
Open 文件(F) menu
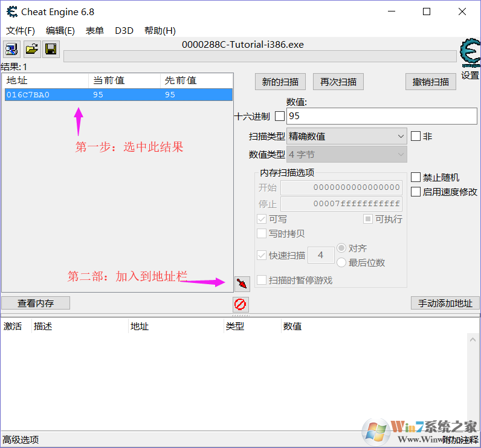point(21,31)
